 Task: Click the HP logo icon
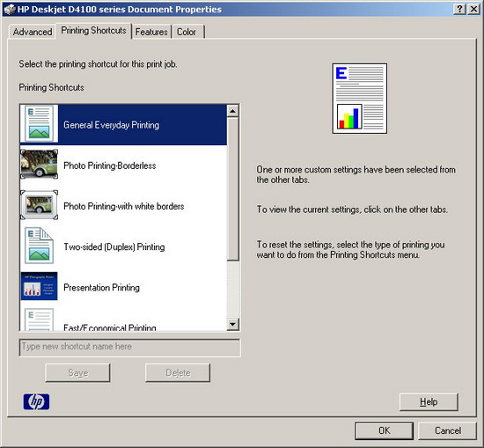36,401
